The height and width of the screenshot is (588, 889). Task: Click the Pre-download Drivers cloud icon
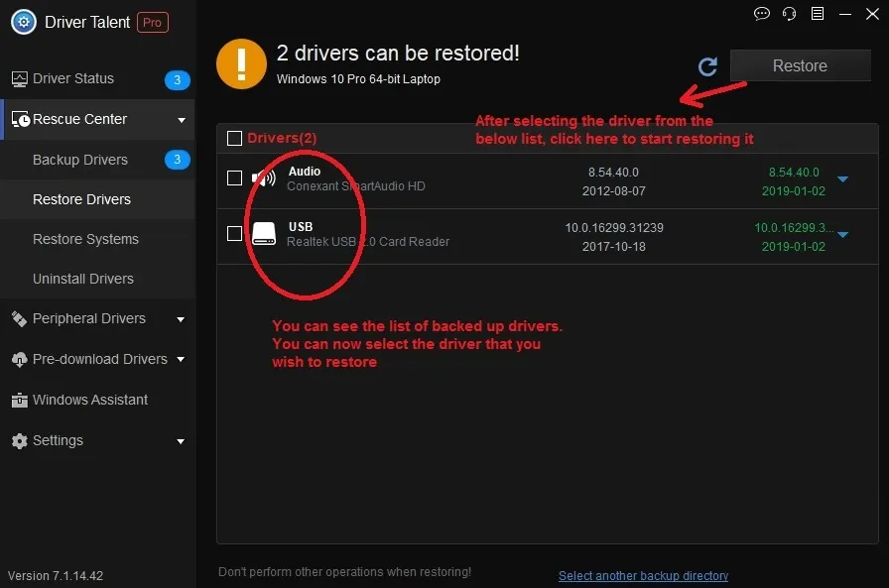(19, 360)
